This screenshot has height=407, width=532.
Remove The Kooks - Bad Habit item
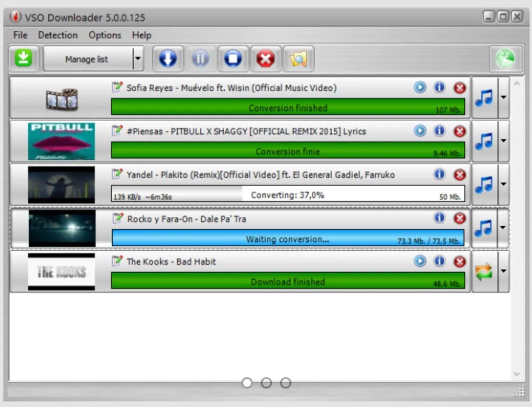[x=460, y=262]
